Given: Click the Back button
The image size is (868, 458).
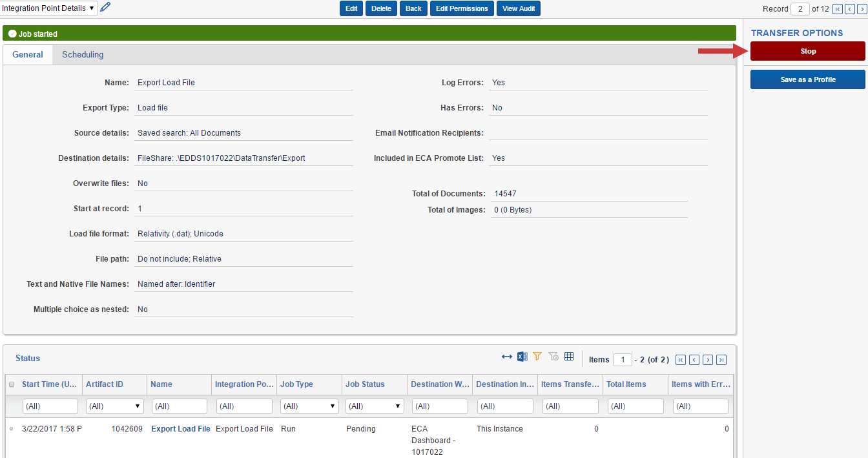Looking at the screenshot, I should [x=413, y=8].
